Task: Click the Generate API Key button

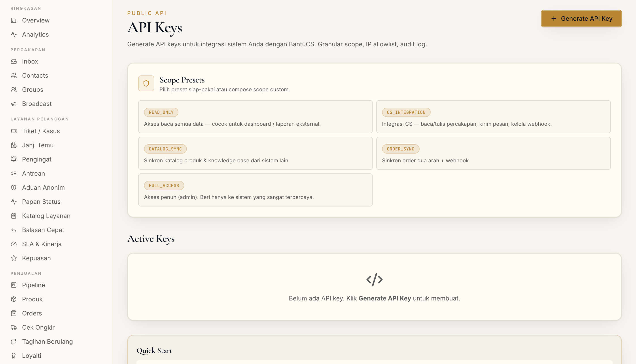Action: point(581,19)
